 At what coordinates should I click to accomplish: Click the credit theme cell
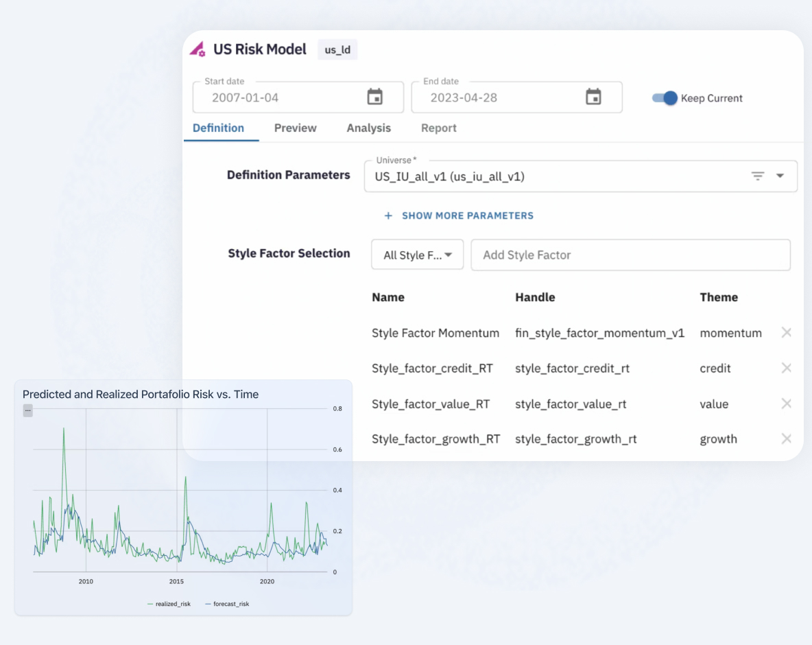(x=715, y=368)
